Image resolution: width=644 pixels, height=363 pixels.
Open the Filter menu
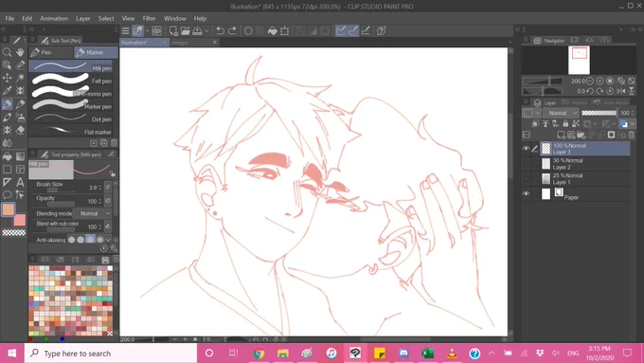coord(149,19)
